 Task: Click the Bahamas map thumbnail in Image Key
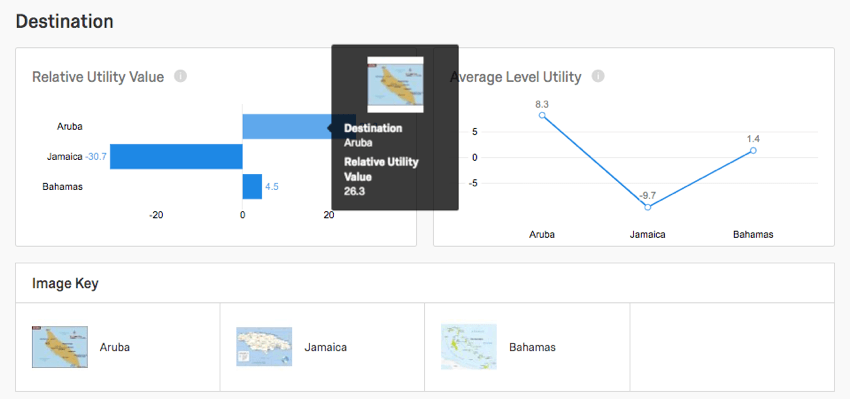[469, 347]
